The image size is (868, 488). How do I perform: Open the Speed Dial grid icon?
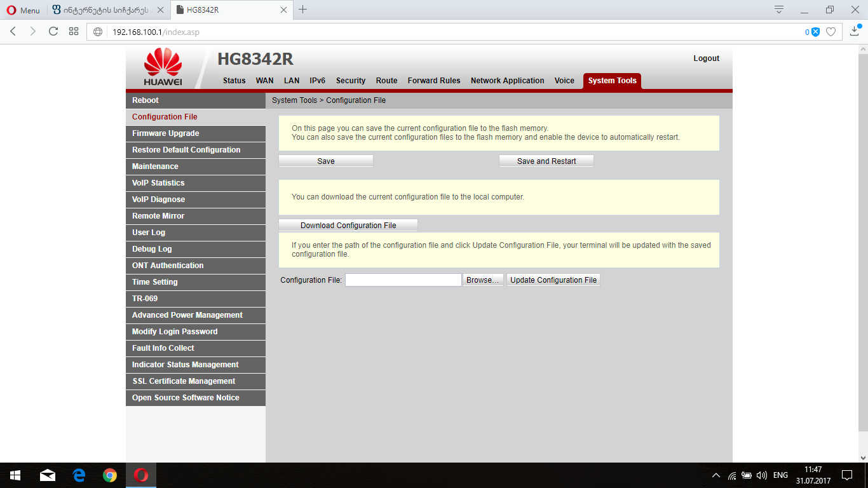click(74, 31)
